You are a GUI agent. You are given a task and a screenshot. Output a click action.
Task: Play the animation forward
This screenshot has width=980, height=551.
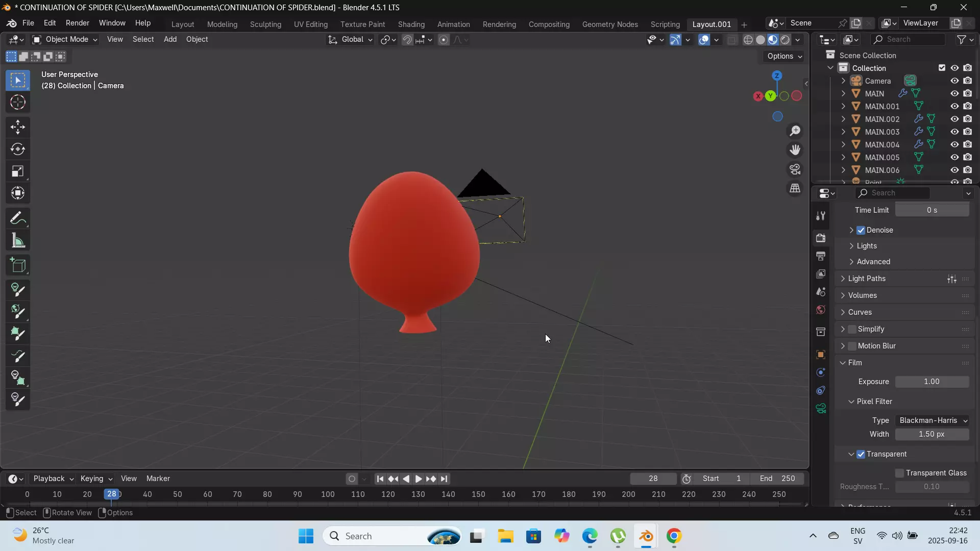[418, 479]
